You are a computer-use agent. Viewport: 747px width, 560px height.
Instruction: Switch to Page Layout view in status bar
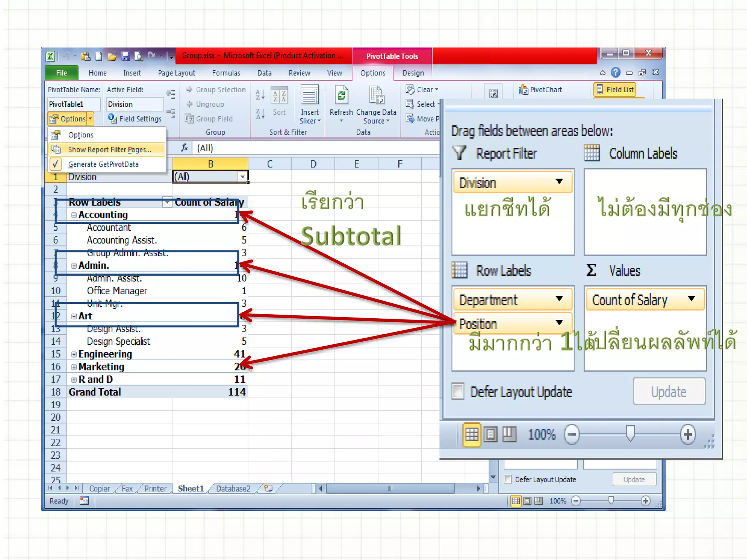click(527, 501)
